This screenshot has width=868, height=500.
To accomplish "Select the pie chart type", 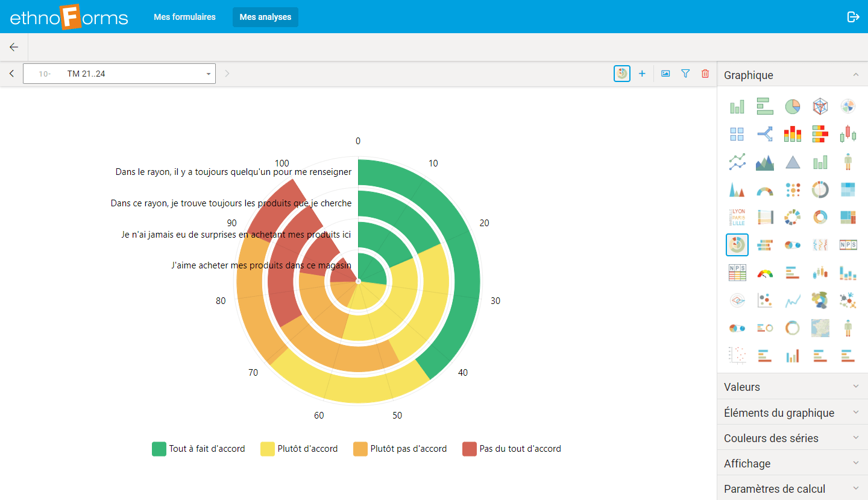I will 793,106.
